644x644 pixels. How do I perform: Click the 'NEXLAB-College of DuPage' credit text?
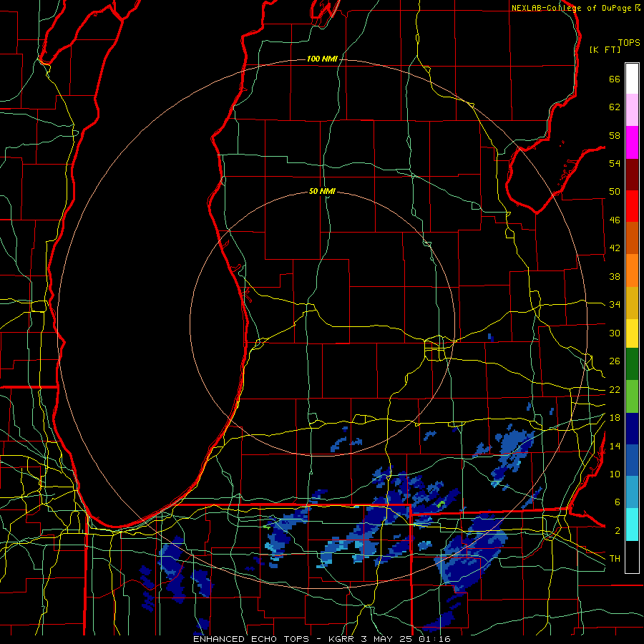(572, 8)
